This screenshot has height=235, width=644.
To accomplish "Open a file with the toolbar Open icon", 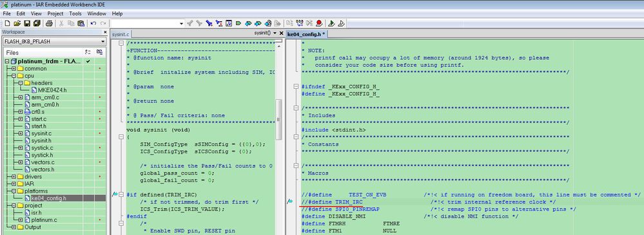I will tap(17, 23).
